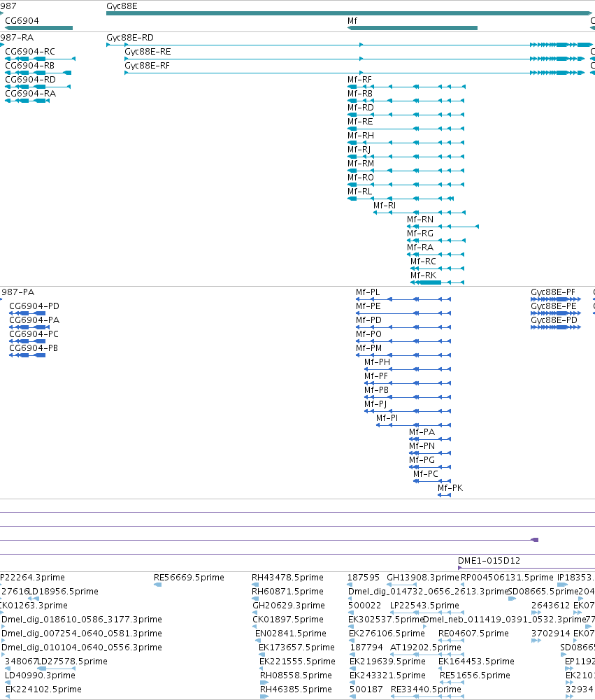The height and width of the screenshot is (700, 595).
Task: Select EST RE33440.5prime
Action: coord(426,690)
